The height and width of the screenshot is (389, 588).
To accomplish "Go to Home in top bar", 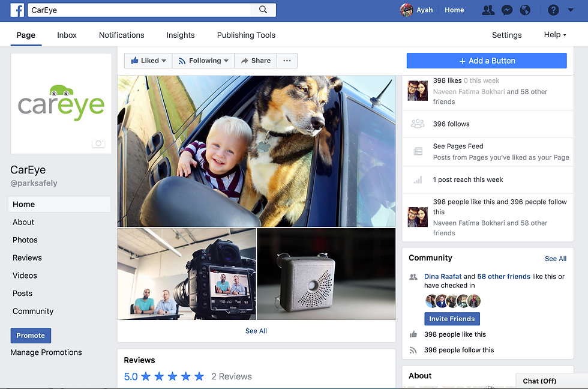I will tap(454, 10).
